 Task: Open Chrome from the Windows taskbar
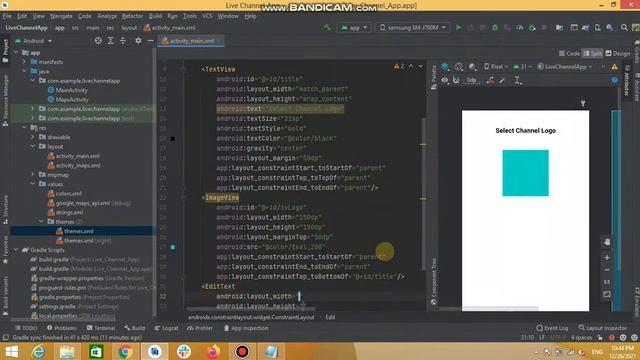pos(125,351)
